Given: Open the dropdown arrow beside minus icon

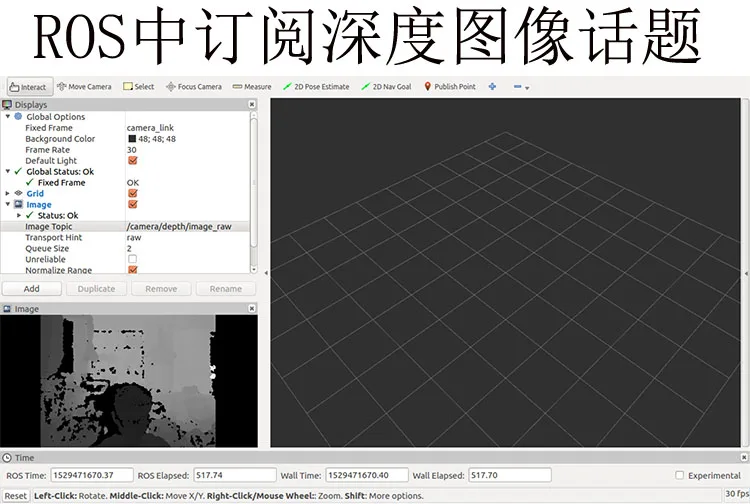Looking at the screenshot, I should click(527, 88).
